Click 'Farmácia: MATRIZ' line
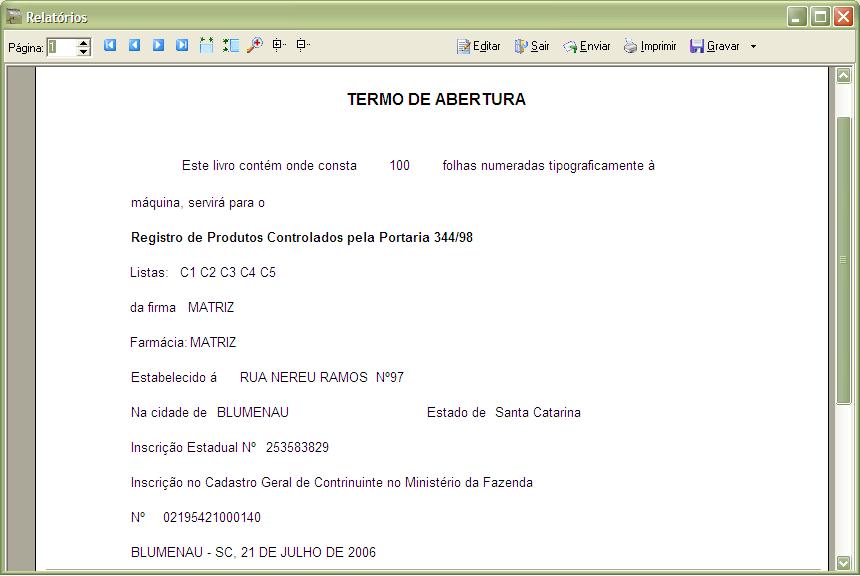 [x=183, y=343]
